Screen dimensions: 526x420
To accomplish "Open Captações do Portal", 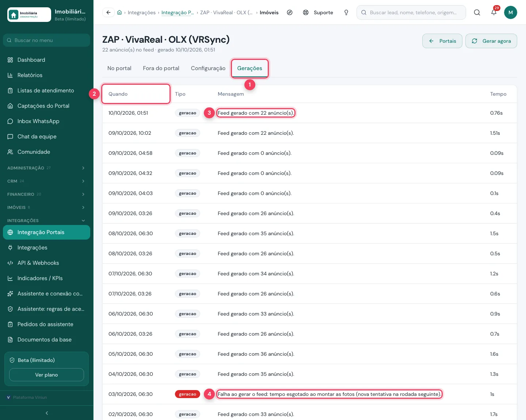I will click(46, 106).
